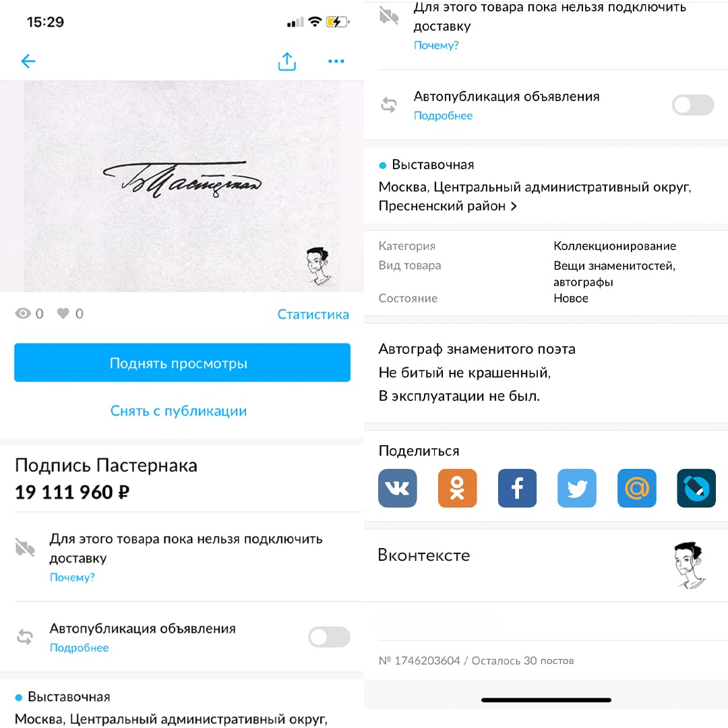728x728 pixels.
Task: Open the share upload icon
Action: [x=287, y=61]
